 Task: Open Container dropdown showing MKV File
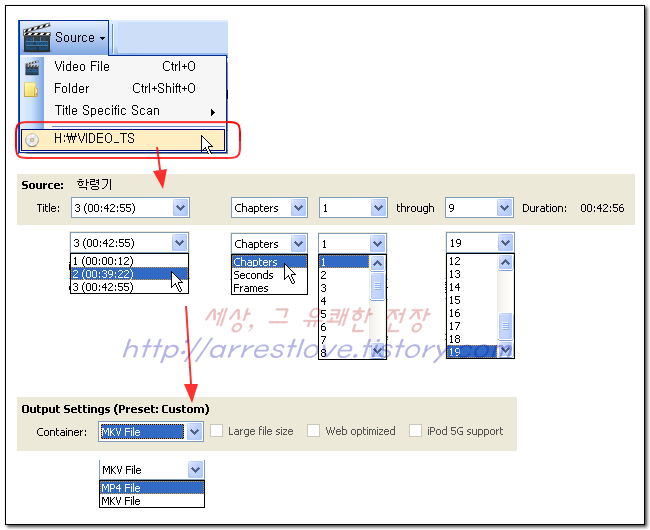pos(151,432)
